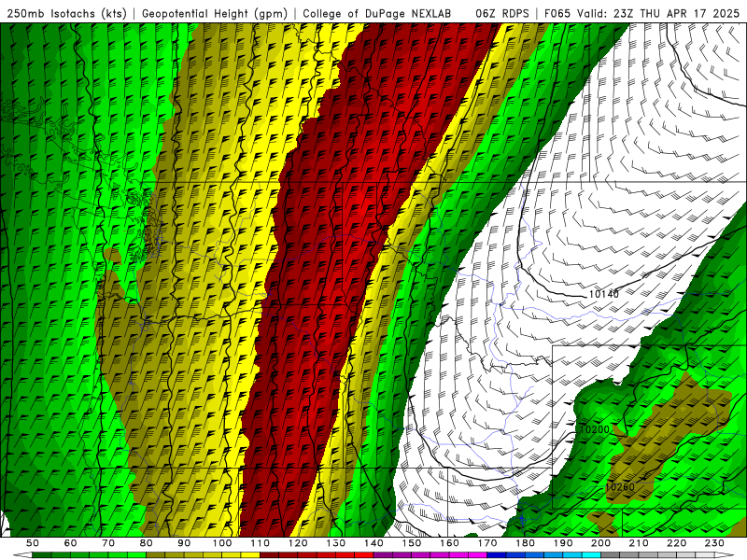Click the 100 value on color scale
The width and height of the screenshot is (747, 560).
222,543
